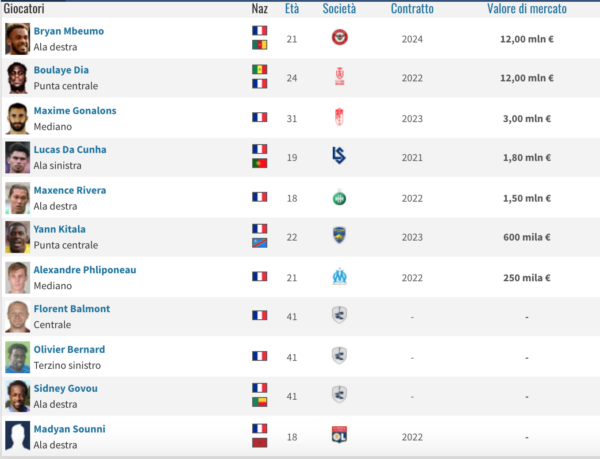
Task: Click Madyan Sounni's placeholder silhouette photo
Action: coord(17,435)
